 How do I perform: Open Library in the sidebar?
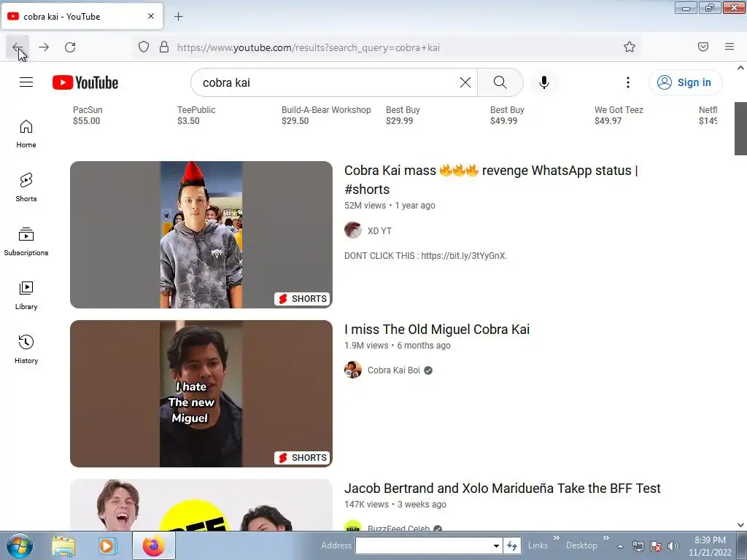click(26, 296)
